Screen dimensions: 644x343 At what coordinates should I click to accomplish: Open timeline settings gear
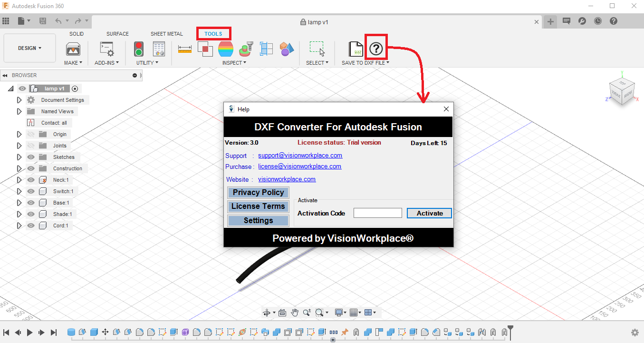[x=634, y=333]
